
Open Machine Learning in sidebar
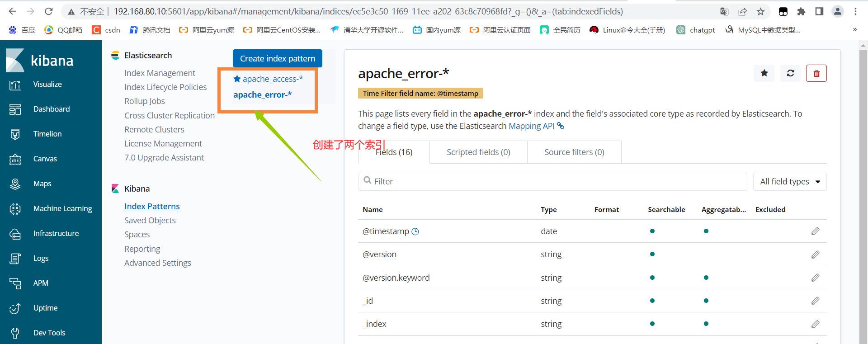62,209
